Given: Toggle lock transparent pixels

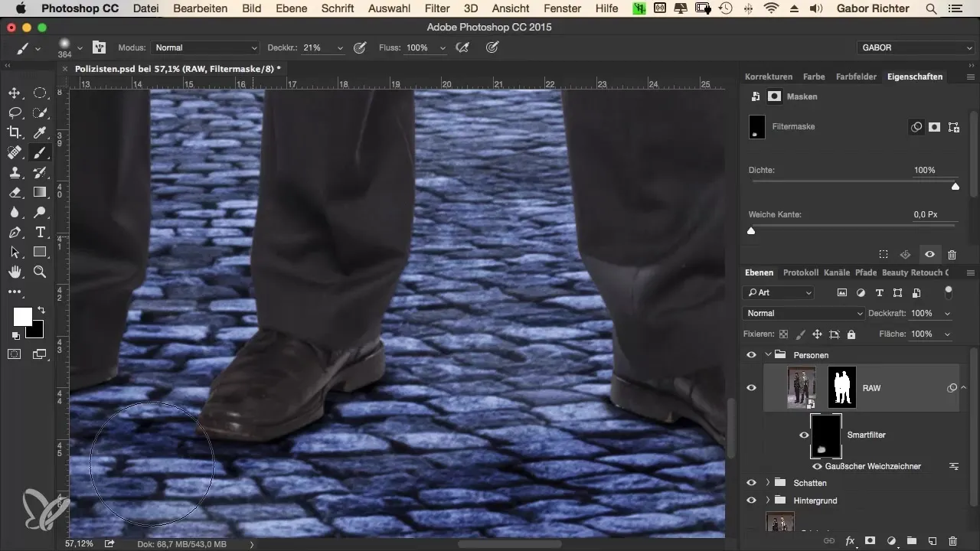Looking at the screenshot, I should (783, 334).
